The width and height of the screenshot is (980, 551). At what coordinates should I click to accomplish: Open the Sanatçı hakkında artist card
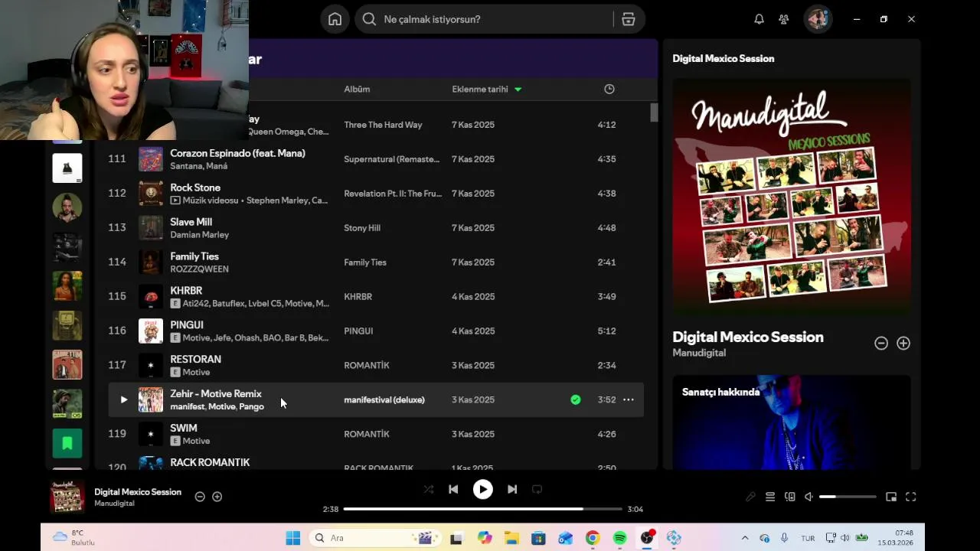pos(792,422)
